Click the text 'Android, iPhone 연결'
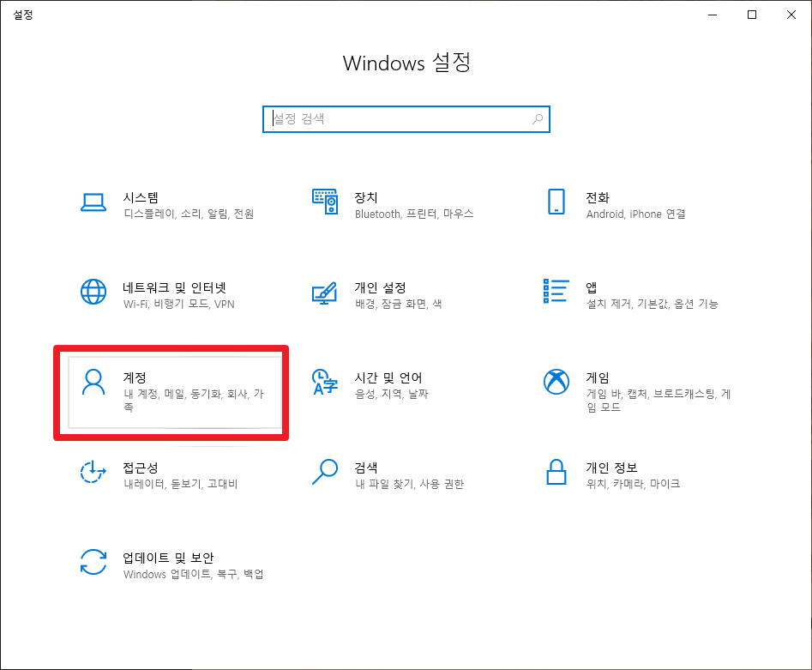Image resolution: width=812 pixels, height=670 pixels. tap(636, 214)
